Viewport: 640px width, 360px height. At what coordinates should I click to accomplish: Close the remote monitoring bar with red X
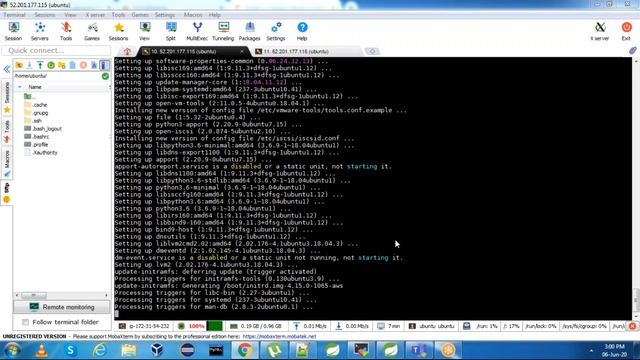(632, 326)
